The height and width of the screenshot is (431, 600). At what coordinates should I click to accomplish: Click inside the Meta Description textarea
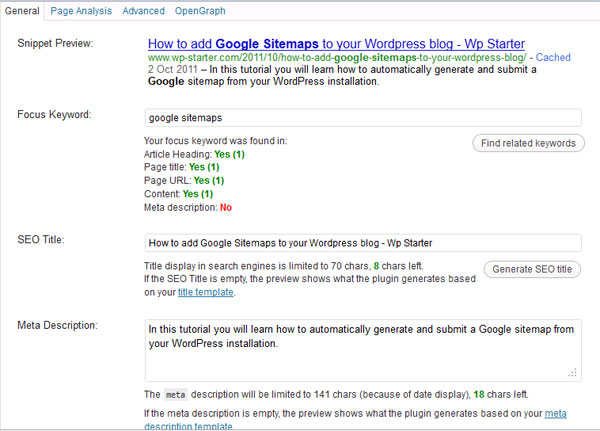click(362, 348)
